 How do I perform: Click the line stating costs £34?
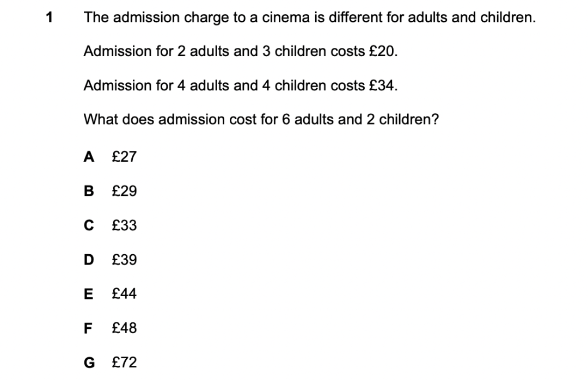coord(241,85)
